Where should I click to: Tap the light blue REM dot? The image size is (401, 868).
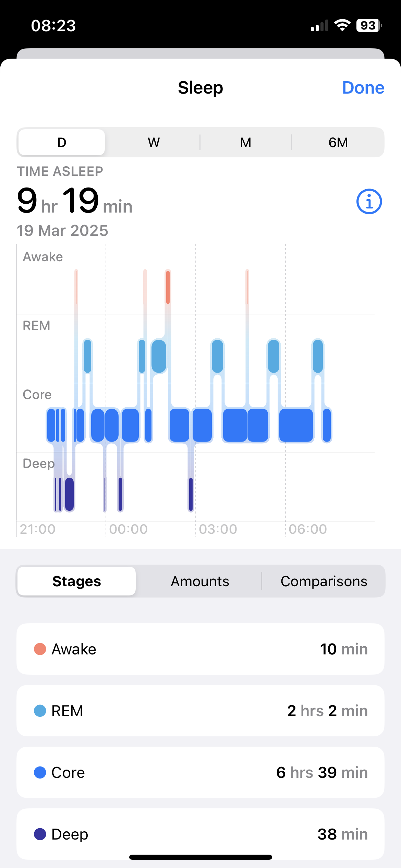(40, 711)
